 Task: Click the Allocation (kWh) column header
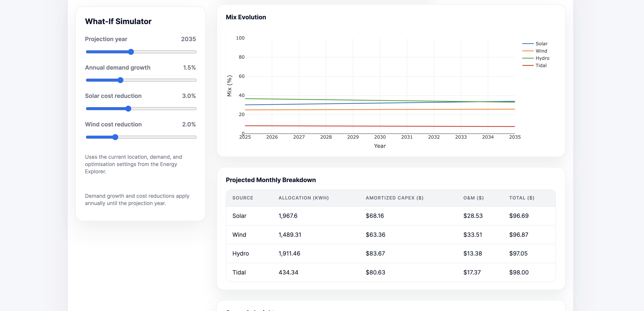[x=303, y=198]
